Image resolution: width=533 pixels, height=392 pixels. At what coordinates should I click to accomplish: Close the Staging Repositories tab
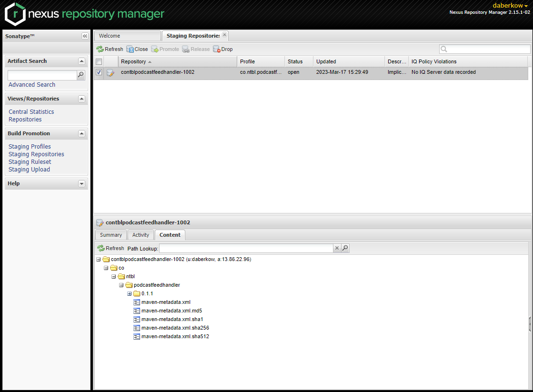(224, 35)
